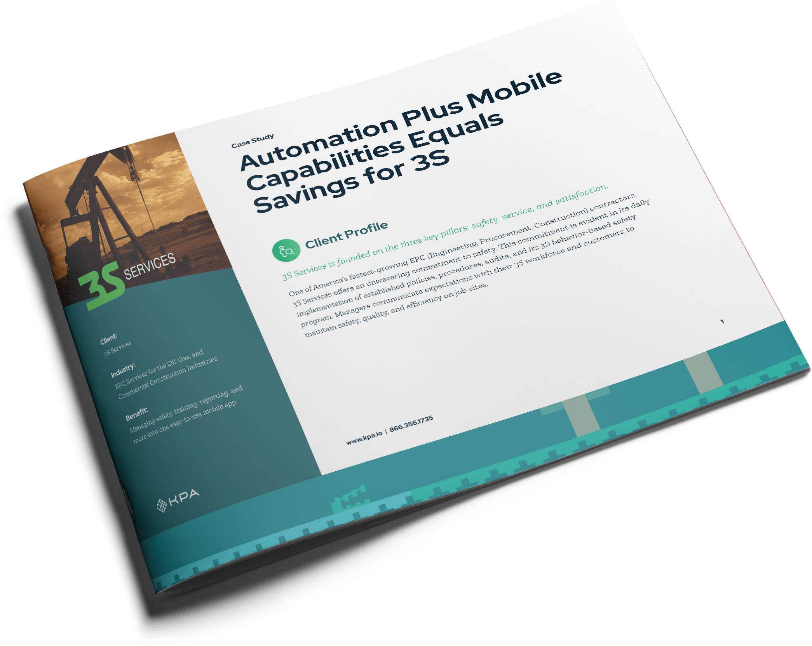
Task: Click the 'Client:' sidebar label
Action: pos(108,339)
